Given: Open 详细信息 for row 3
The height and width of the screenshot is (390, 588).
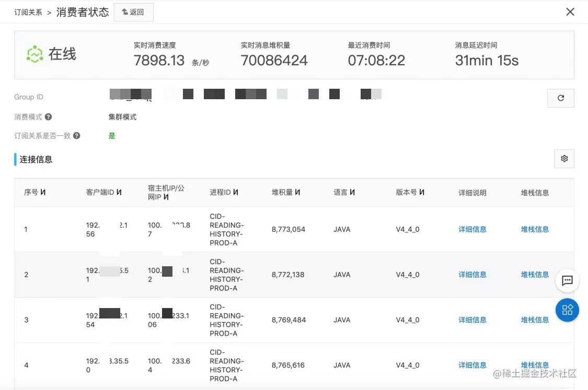Looking at the screenshot, I should coord(472,320).
